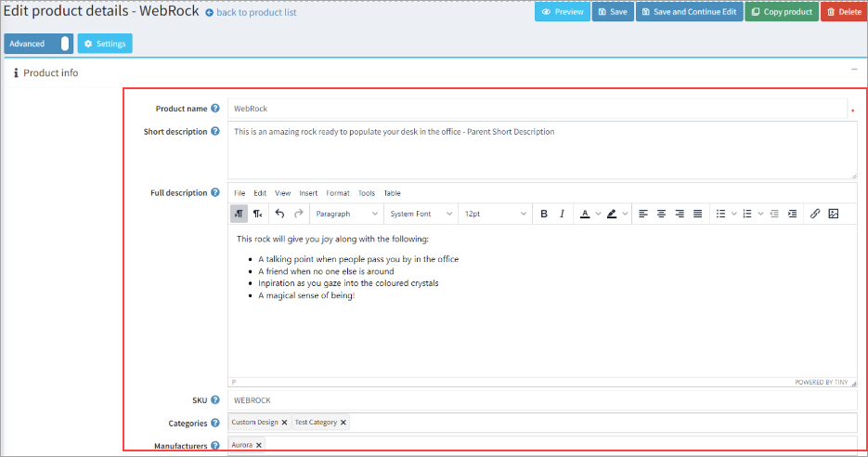
Task: Click the red Delete button
Action: pos(844,12)
